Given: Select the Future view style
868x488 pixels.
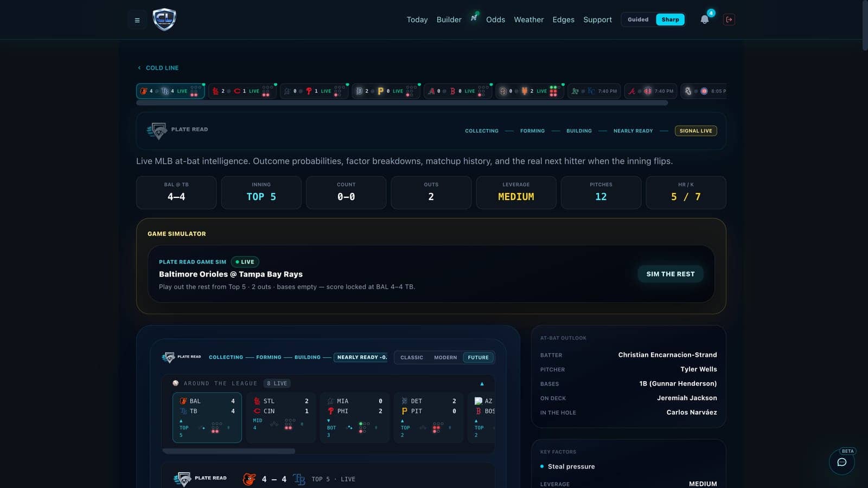Looking at the screenshot, I should tap(478, 357).
